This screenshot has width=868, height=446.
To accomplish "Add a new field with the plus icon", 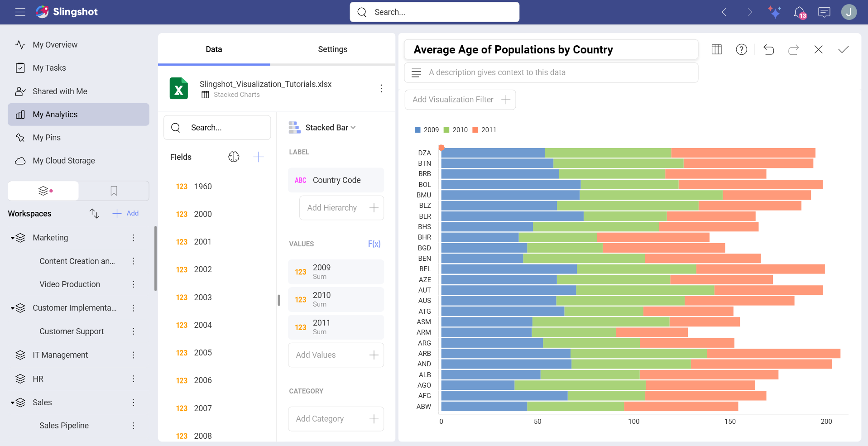I will [x=259, y=157].
